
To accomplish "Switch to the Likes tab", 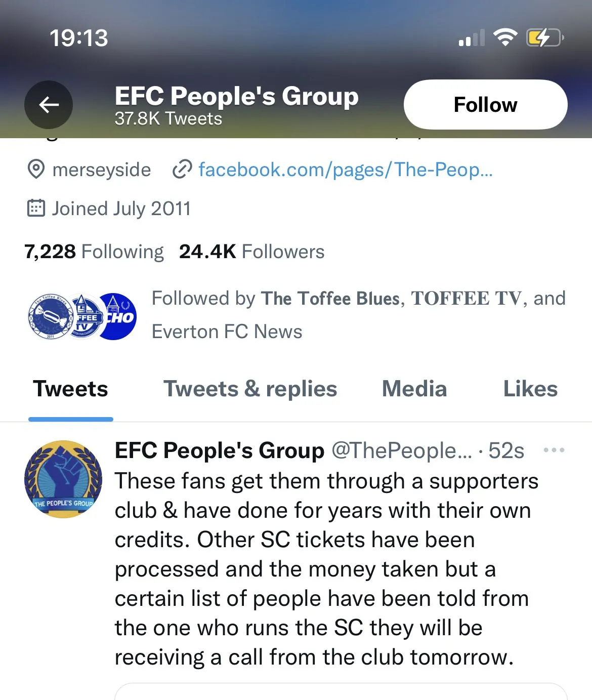I will (530, 389).
